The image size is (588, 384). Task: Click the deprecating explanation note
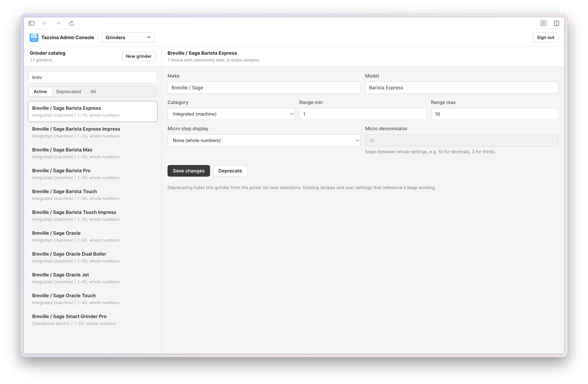301,187
